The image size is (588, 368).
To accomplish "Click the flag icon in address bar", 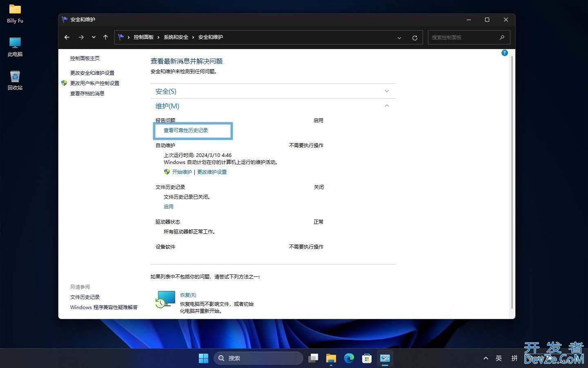I will tap(121, 37).
